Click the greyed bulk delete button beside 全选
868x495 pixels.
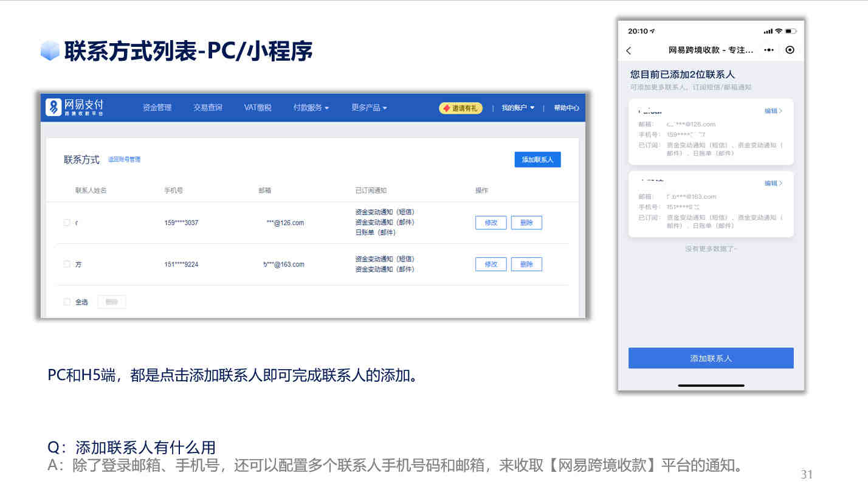[x=112, y=302]
